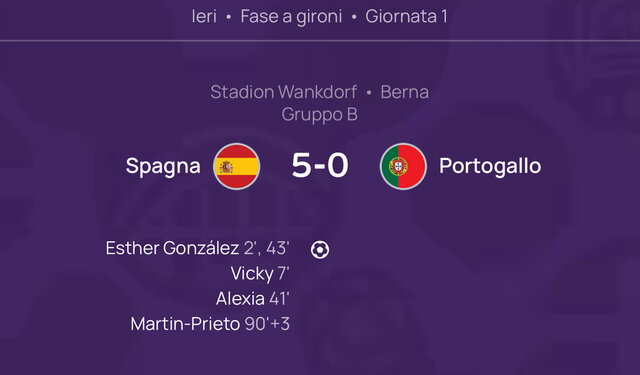Screen dimensions: 640x375
Task: Click the Stadion Wankdorf venue text
Action: pos(284,92)
